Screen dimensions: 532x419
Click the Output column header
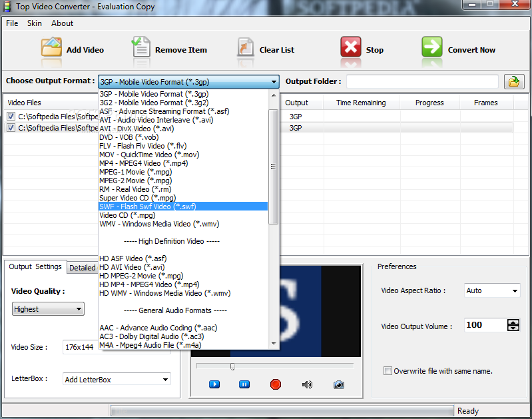302,103
